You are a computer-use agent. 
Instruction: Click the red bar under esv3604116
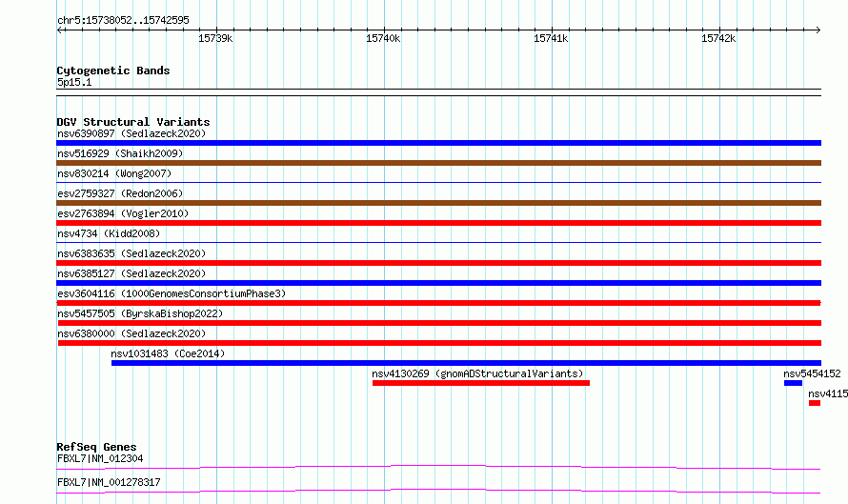point(438,303)
